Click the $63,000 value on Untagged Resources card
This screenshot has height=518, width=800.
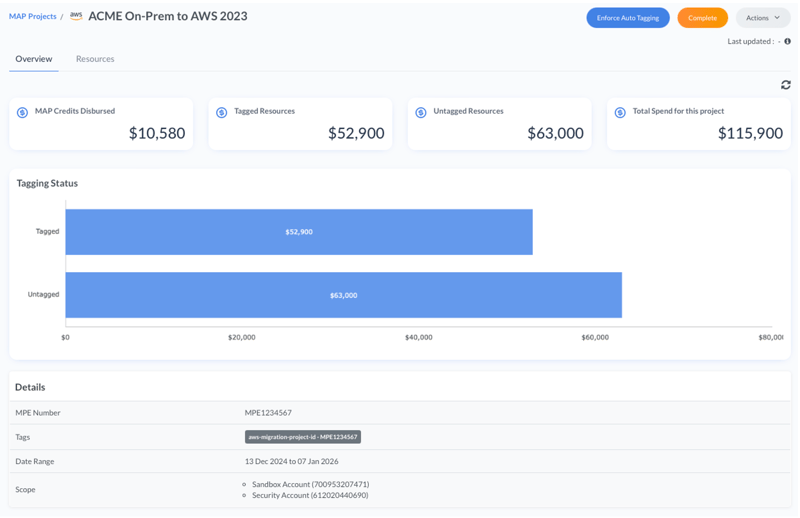pos(555,133)
